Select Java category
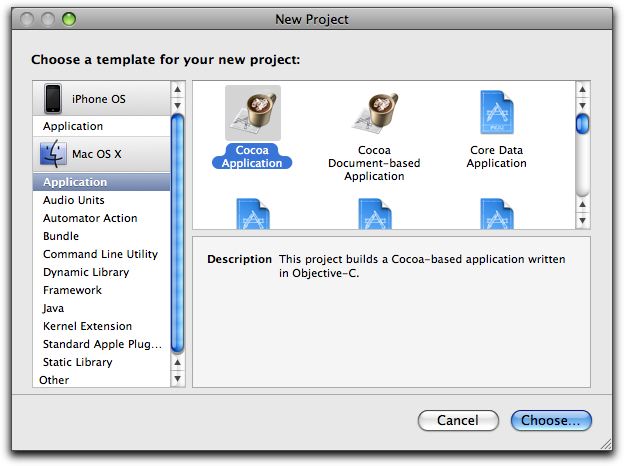 102,308
